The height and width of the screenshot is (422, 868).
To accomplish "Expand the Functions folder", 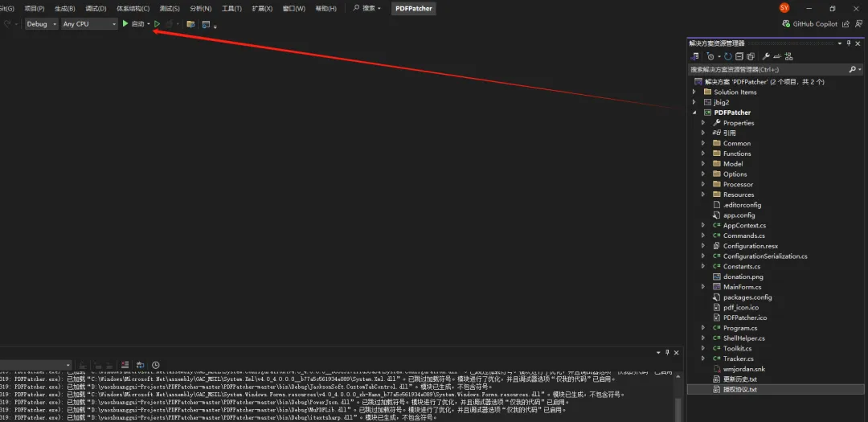I will pyautogui.click(x=703, y=154).
